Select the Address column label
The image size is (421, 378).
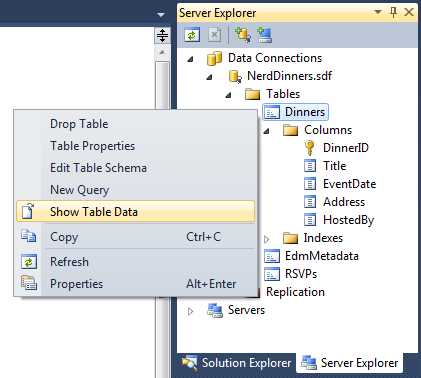(x=344, y=202)
